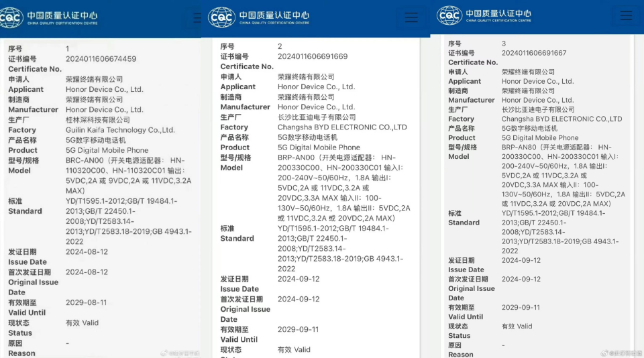Select certificate number 2024011606674459
Image resolution: width=644 pixels, height=358 pixels.
tap(101, 59)
